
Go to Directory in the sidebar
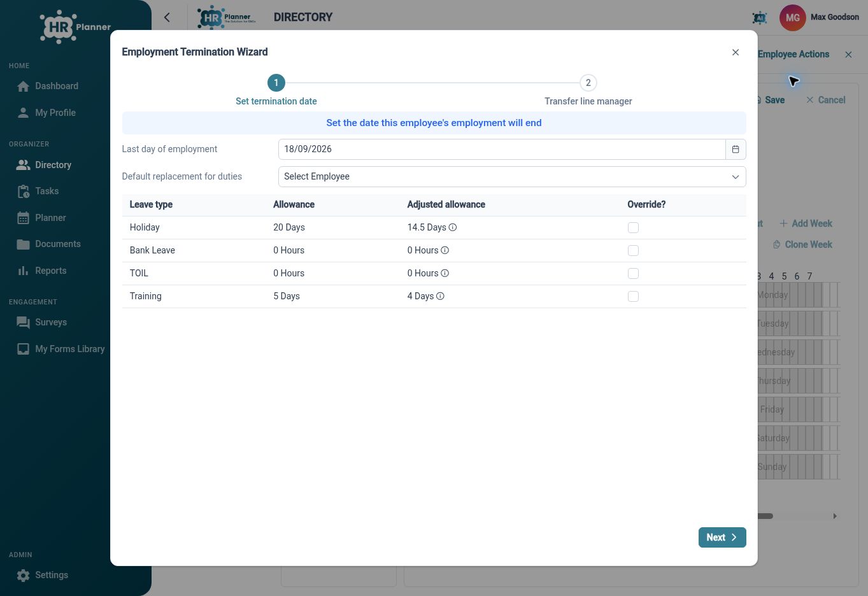44,165
